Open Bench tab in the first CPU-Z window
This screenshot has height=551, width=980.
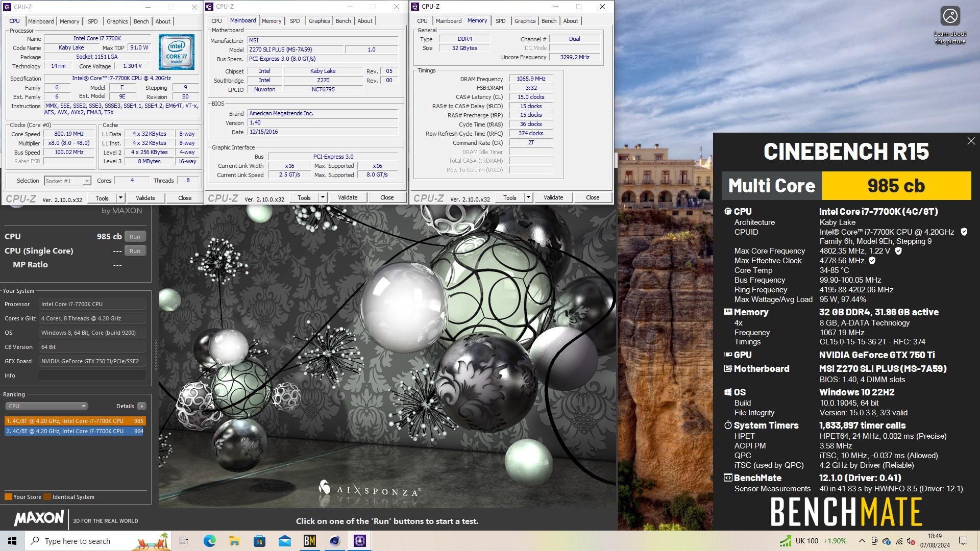(141, 21)
